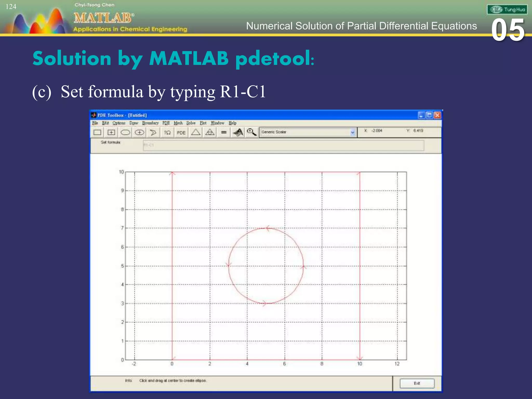Open the Mesh menu
Screen dimensions: 532x399
tap(178, 123)
